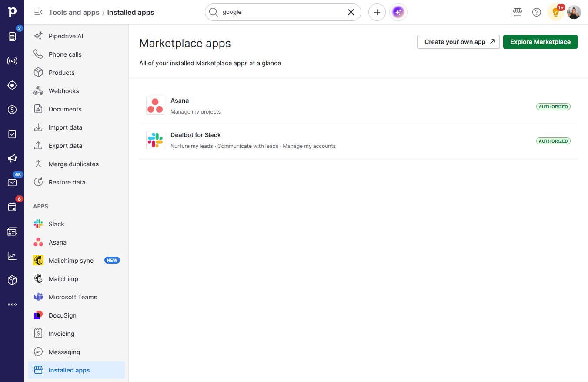The image size is (588, 382).
Task: Open calendar icon with 8 badge
Action: [12, 207]
